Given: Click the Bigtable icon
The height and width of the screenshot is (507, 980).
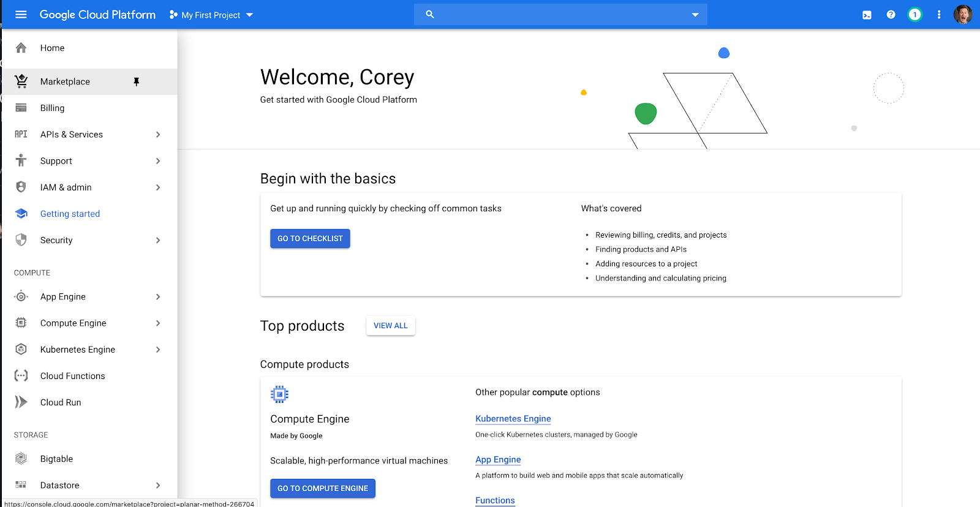Looking at the screenshot, I should 21,458.
